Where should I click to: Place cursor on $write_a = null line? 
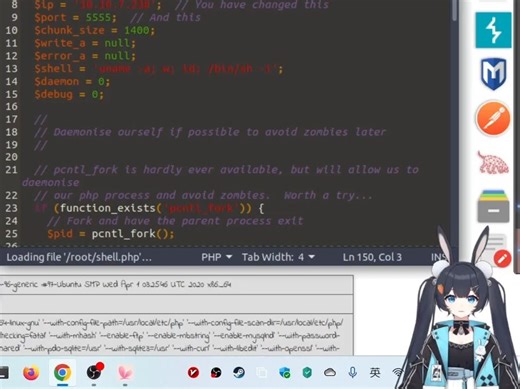tap(85, 43)
